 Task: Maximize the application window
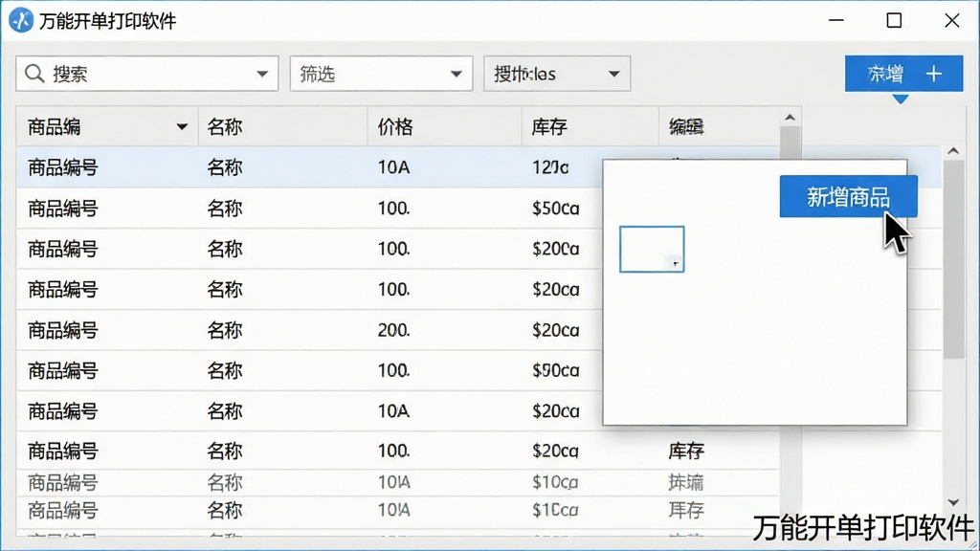(895, 21)
